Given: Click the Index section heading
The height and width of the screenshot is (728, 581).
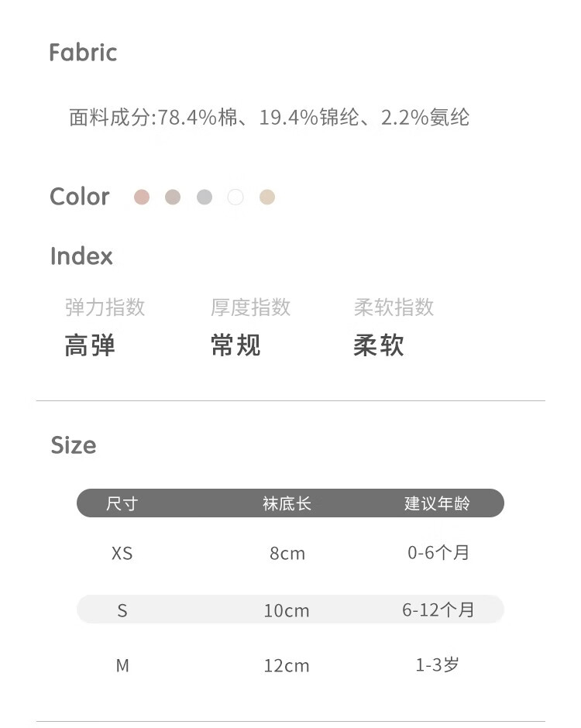Looking at the screenshot, I should [x=81, y=256].
